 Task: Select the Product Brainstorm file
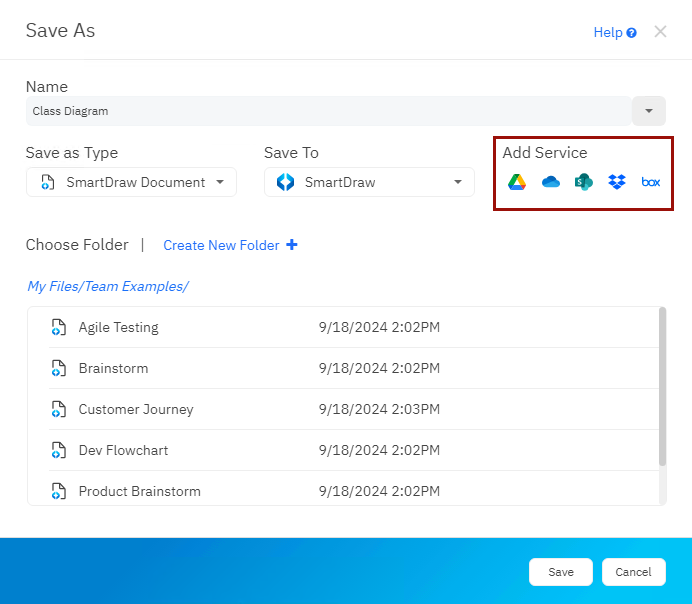click(139, 491)
